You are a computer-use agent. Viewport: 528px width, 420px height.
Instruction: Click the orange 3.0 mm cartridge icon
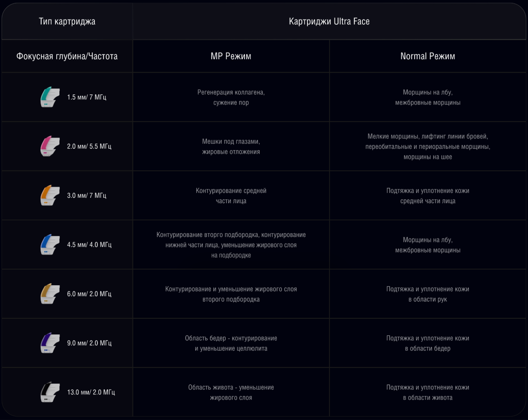click(x=50, y=195)
